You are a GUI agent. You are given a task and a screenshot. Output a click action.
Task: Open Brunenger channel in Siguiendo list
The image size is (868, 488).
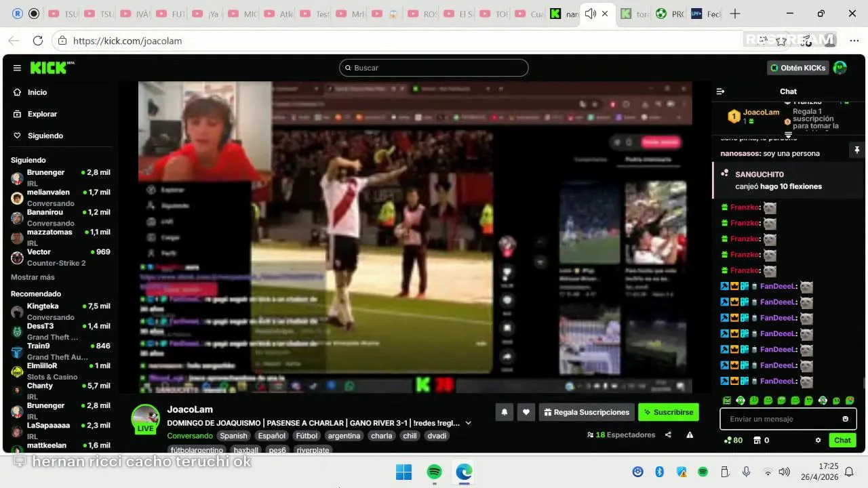(61, 178)
